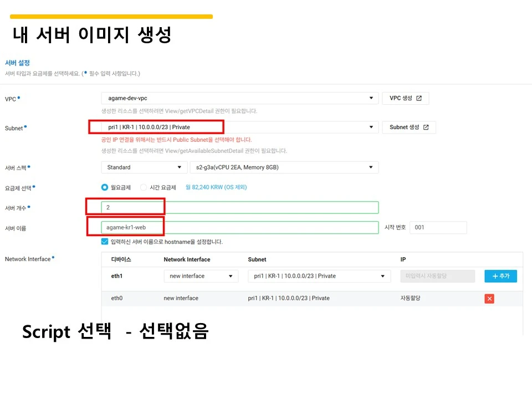This screenshot has width=532, height=399.
Task: Select the 월요금제 payment plan
Action: [x=104, y=187]
